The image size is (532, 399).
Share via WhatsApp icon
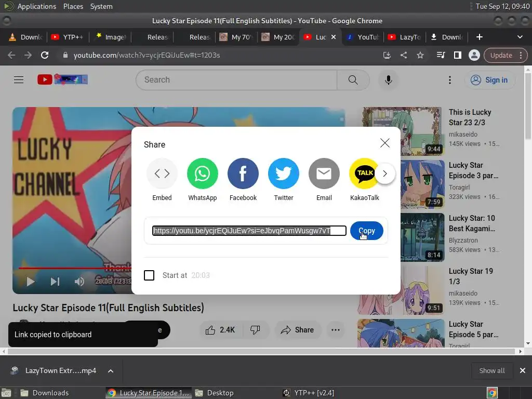[203, 174]
